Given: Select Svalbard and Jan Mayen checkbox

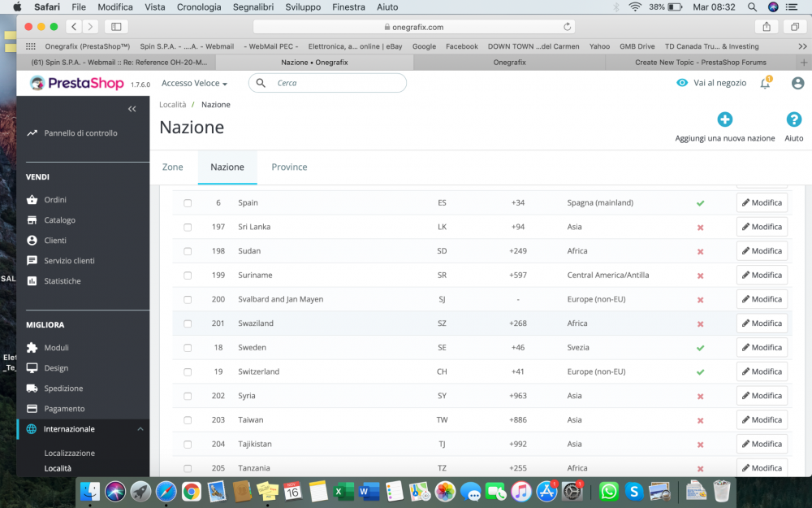Looking at the screenshot, I should 188,300.
